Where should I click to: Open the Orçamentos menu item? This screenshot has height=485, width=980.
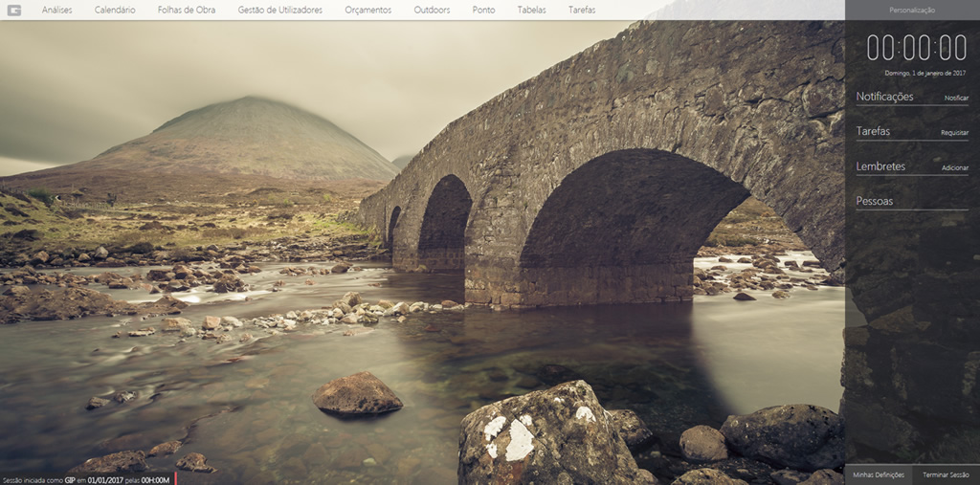[368, 10]
